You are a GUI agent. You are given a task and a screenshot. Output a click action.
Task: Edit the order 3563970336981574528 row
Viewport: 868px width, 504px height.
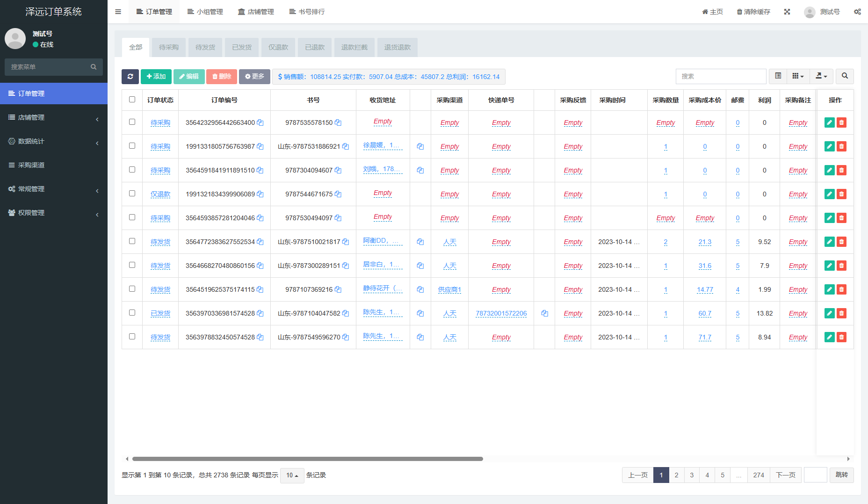click(829, 313)
